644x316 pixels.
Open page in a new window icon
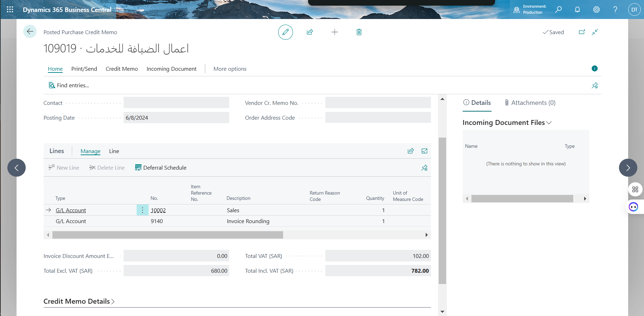[x=582, y=32]
